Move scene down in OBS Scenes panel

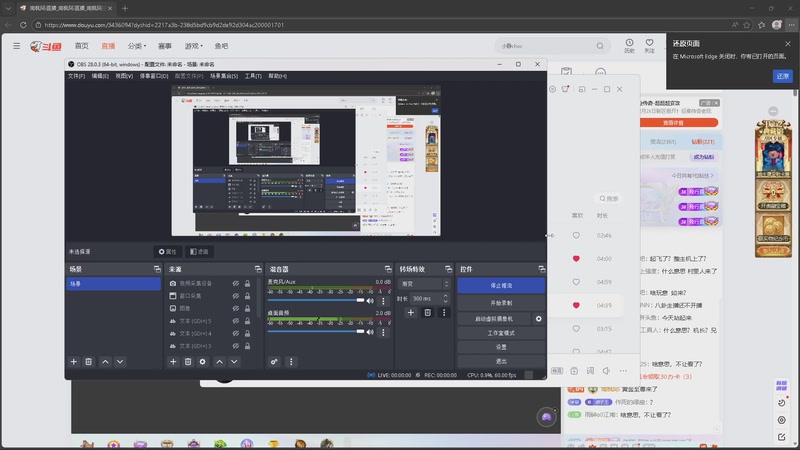(120, 362)
